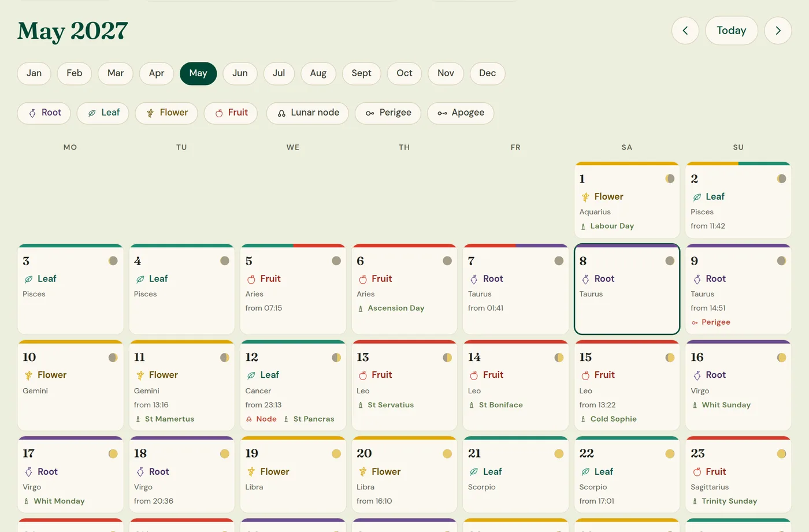Click the Labour Day holiday label
The height and width of the screenshot is (532, 809).
coord(612,226)
